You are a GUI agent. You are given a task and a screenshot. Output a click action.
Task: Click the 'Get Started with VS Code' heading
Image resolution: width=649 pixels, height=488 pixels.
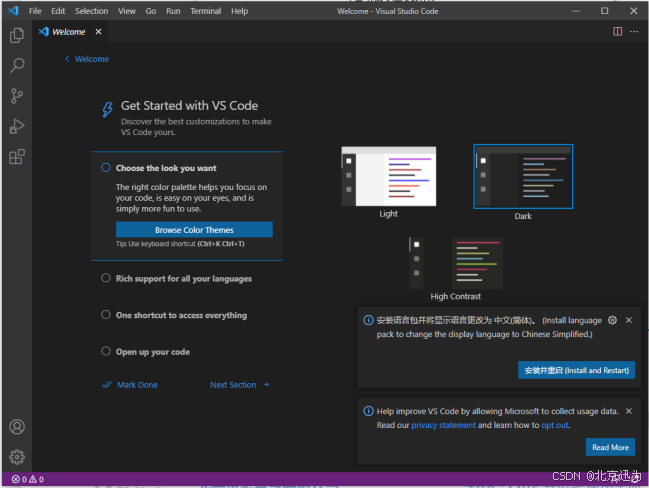coord(190,106)
